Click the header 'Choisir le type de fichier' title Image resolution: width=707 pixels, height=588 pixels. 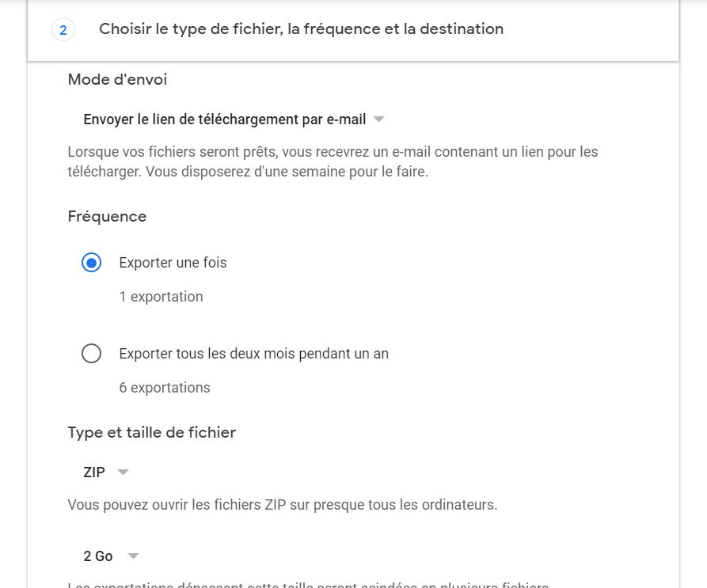pos(301,29)
